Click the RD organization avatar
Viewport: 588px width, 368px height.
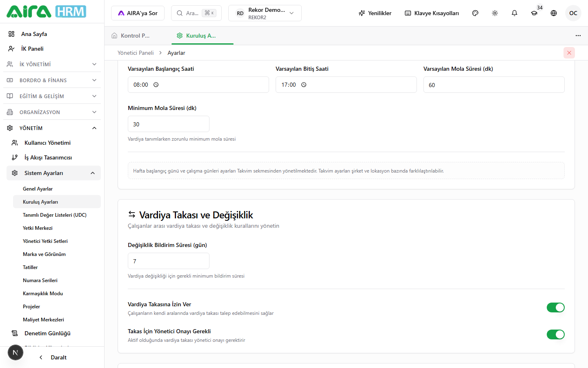pyautogui.click(x=240, y=13)
